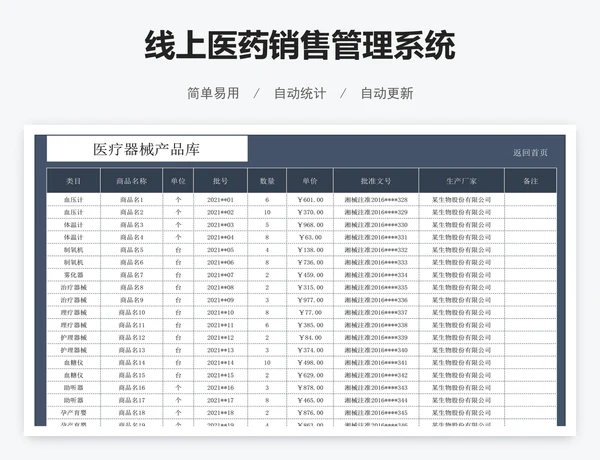Click empty 备注 cell in 商品名1 row

[531, 200]
